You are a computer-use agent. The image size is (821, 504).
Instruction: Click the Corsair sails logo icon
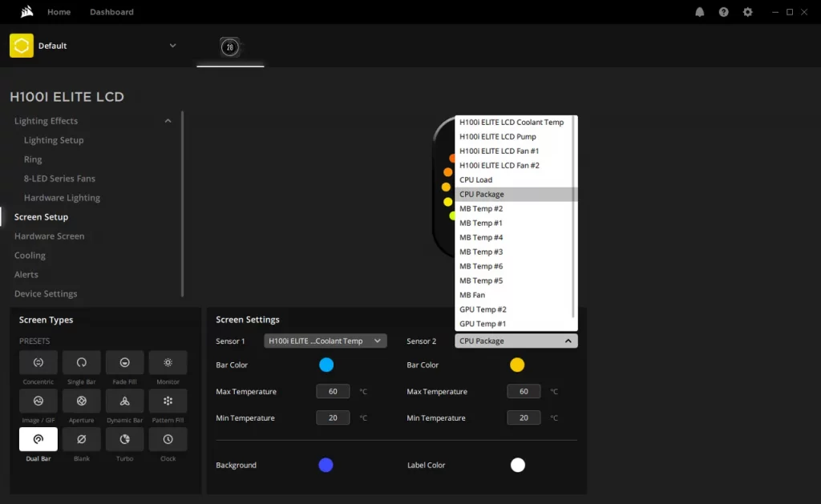[x=26, y=11]
